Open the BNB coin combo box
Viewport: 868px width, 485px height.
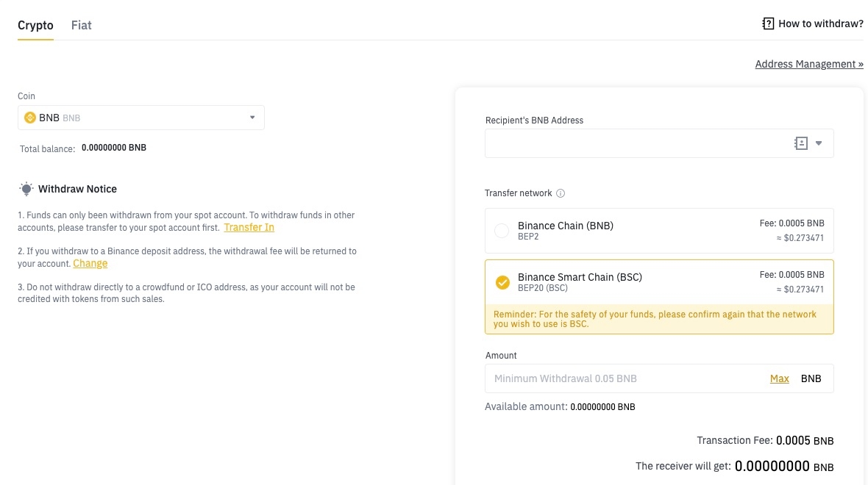point(140,118)
